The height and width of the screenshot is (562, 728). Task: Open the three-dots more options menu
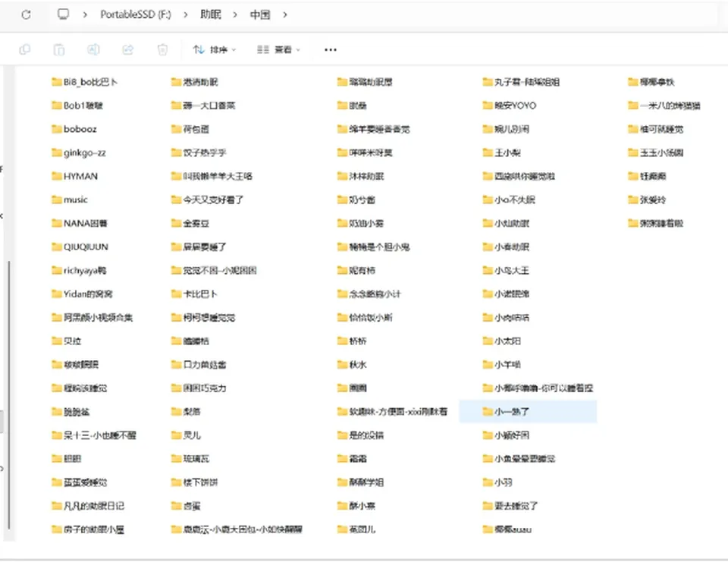[x=331, y=50]
